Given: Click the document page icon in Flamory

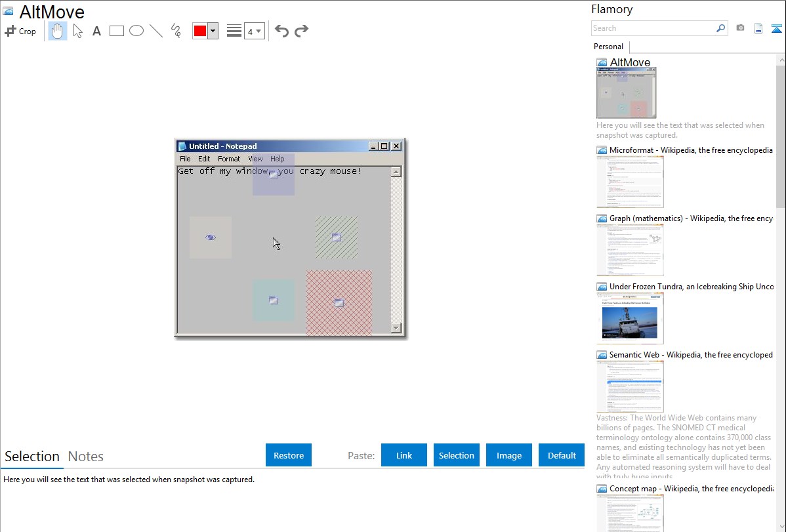Looking at the screenshot, I should tap(758, 28).
